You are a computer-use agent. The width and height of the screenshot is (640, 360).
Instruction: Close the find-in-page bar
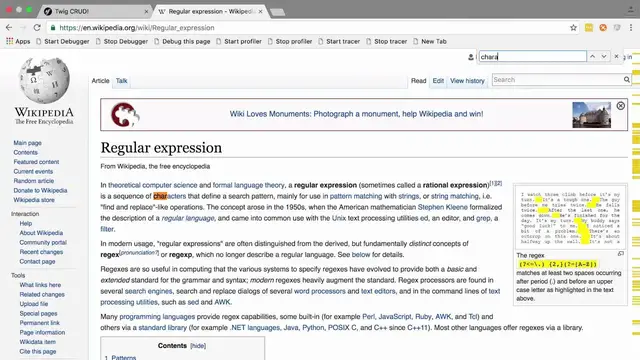(616, 56)
